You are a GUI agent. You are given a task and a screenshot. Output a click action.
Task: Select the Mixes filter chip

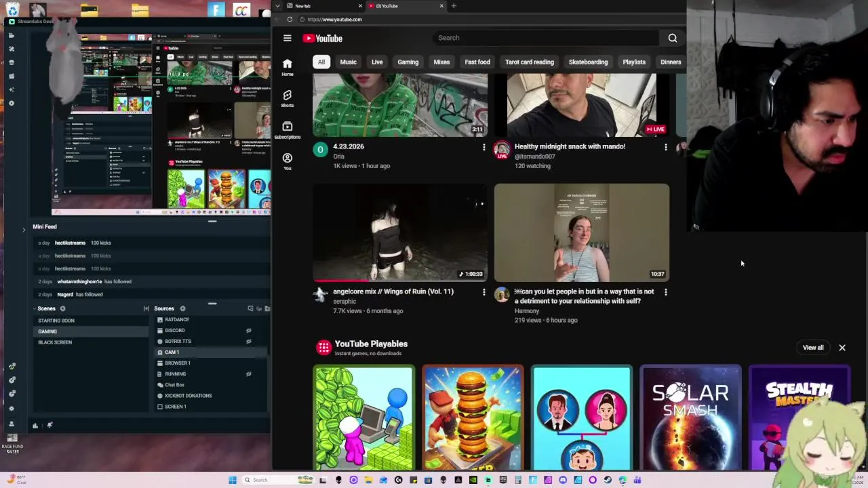(x=441, y=62)
